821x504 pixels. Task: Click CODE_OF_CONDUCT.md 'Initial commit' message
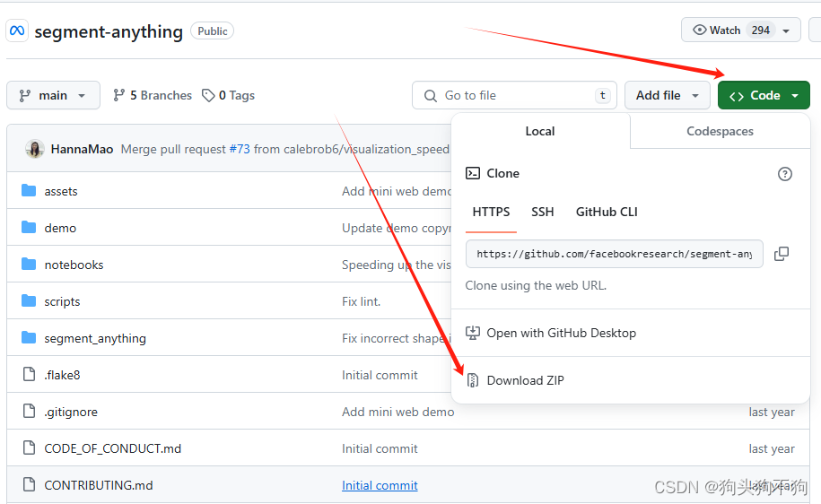point(380,448)
